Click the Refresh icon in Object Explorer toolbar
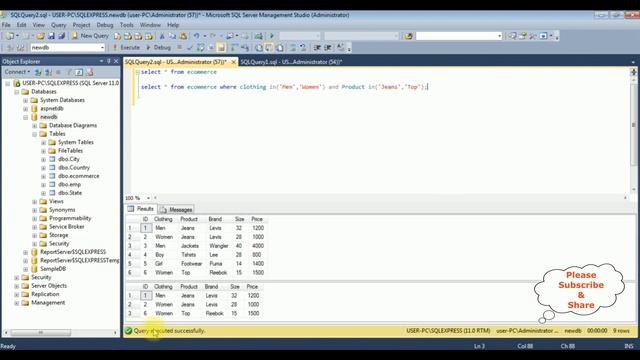 point(79,72)
